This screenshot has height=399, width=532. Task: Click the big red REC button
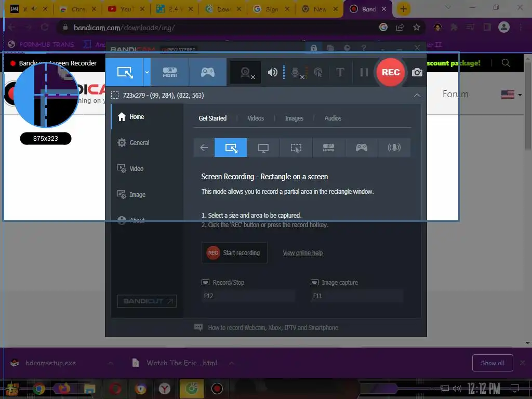pyautogui.click(x=391, y=72)
